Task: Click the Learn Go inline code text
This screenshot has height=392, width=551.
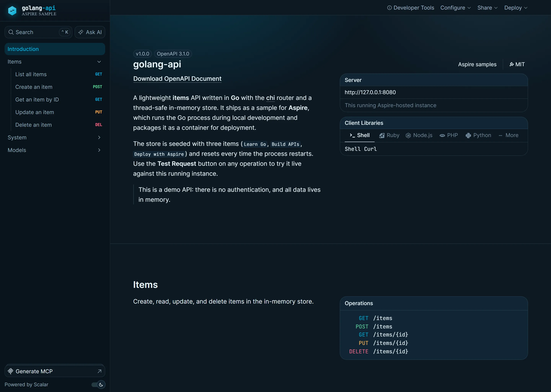Action: coord(255,144)
